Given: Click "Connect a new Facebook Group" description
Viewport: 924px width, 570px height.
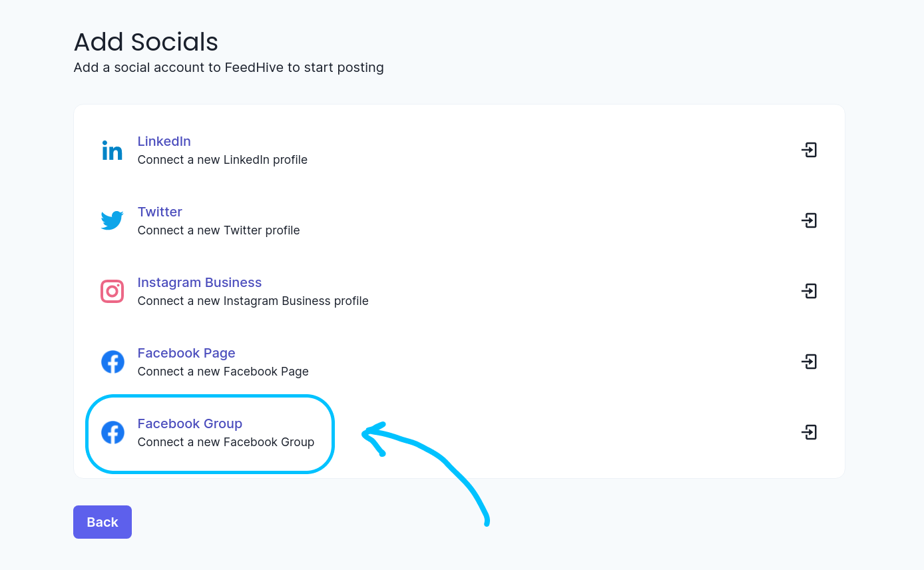Looking at the screenshot, I should point(226,442).
